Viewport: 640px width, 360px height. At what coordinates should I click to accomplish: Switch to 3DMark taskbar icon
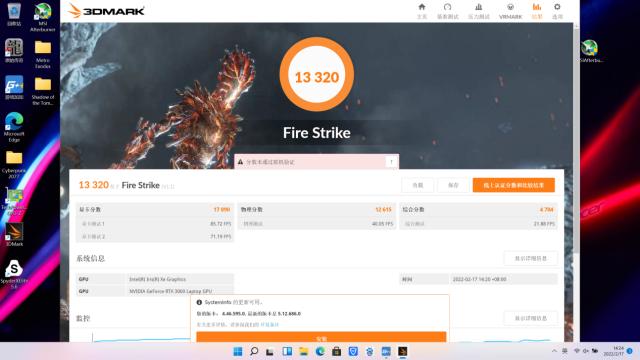[x=402, y=351]
